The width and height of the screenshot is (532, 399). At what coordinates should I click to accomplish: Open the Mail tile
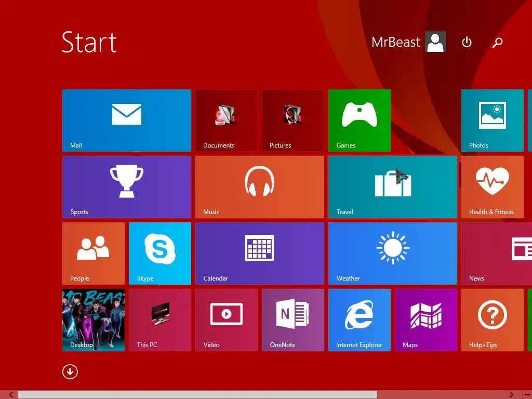tap(127, 121)
